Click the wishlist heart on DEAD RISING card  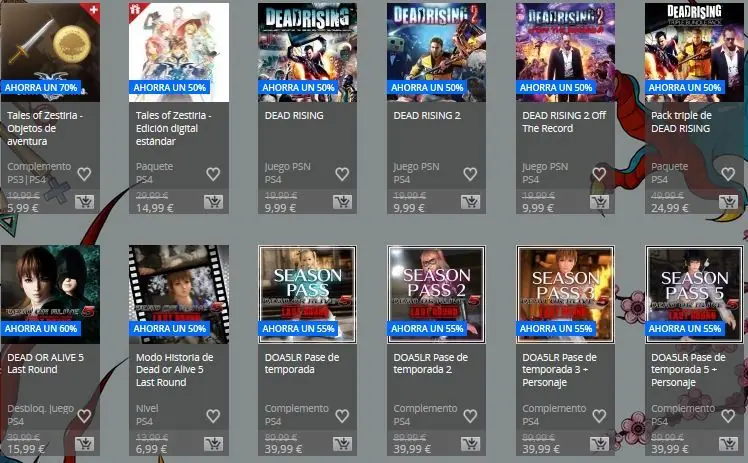[x=342, y=174]
